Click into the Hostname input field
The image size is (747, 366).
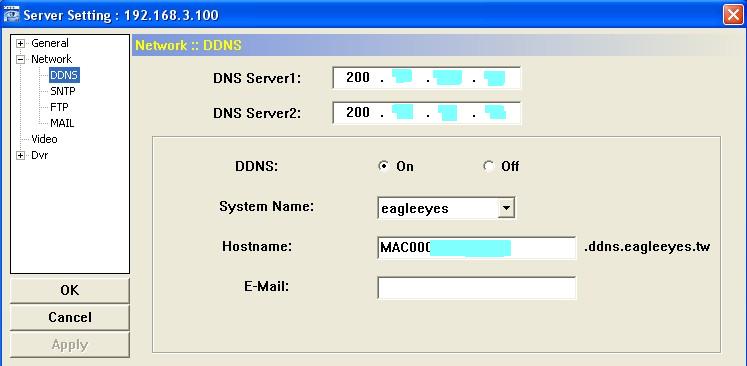tap(476, 248)
